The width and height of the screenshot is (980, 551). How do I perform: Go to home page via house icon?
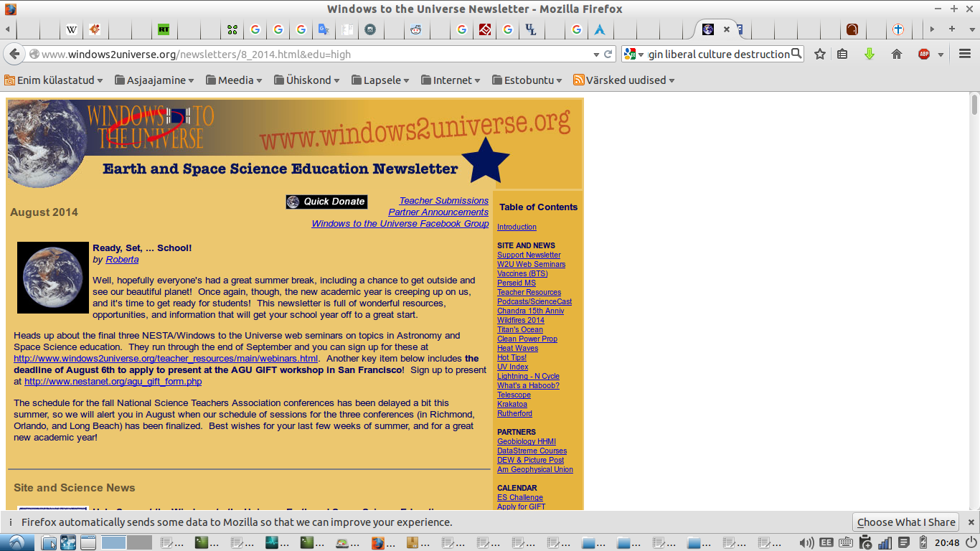[896, 54]
